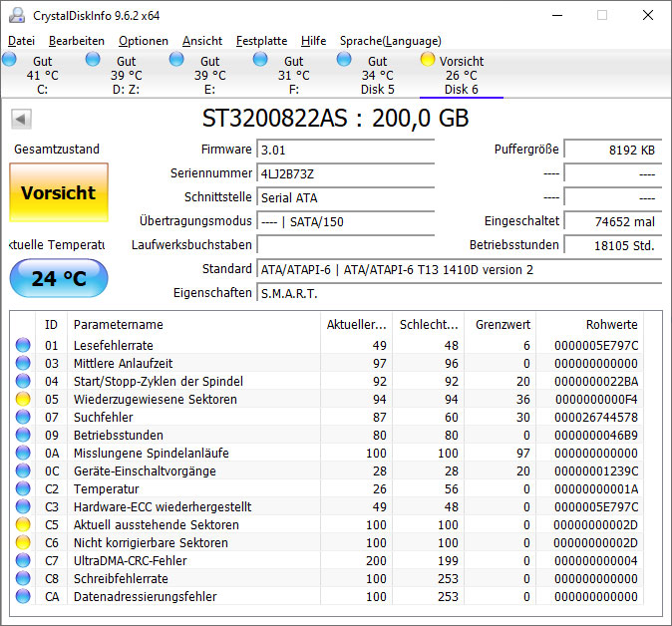The height and width of the screenshot is (626, 672).
Task: Open the Sprache(Language) menu
Action: 390,41
